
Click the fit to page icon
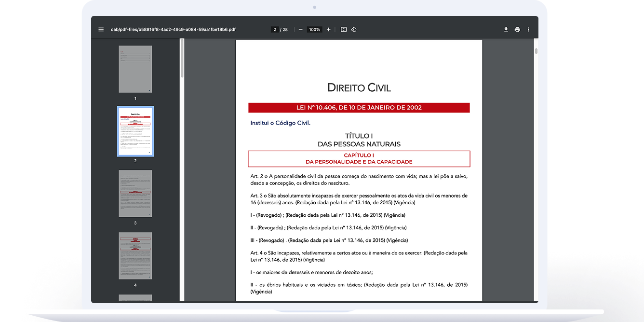(x=344, y=29)
